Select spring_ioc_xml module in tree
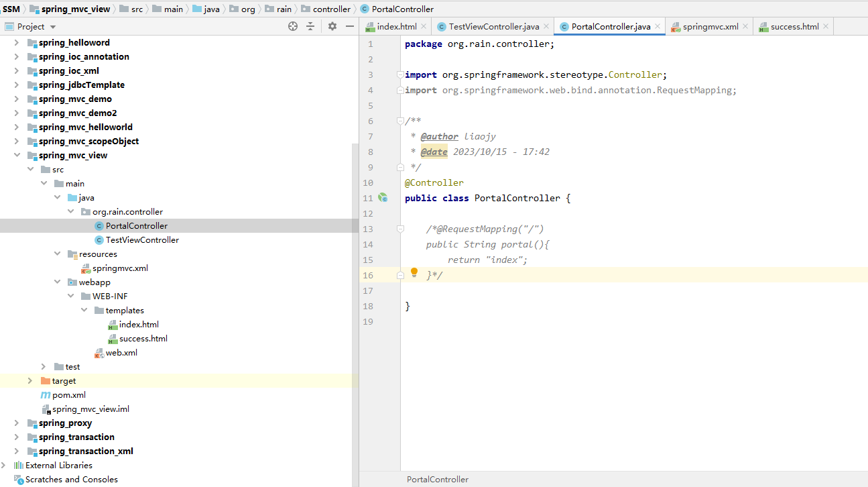This screenshot has width=868, height=487. coord(69,70)
